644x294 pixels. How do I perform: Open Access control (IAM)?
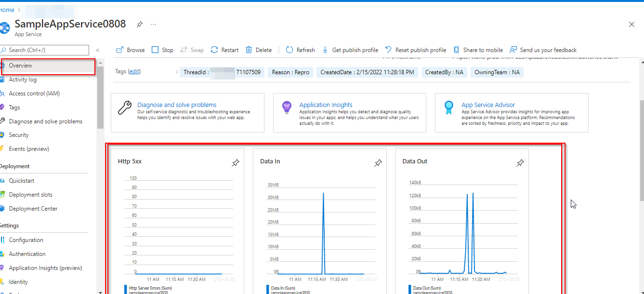34,94
